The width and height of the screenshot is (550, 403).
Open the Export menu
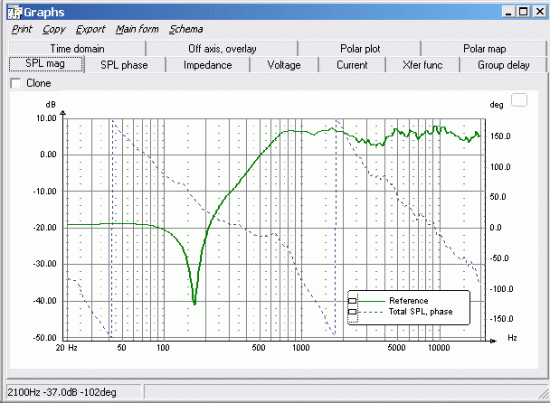pos(90,29)
